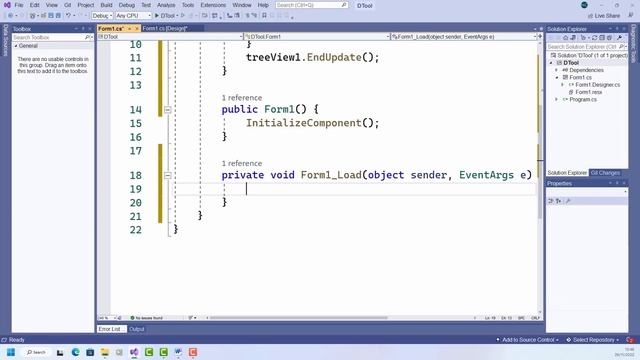Open the DTool.Form1 type navigation dropdown
The width and height of the screenshot is (640, 360).
pyautogui.click(x=317, y=37)
